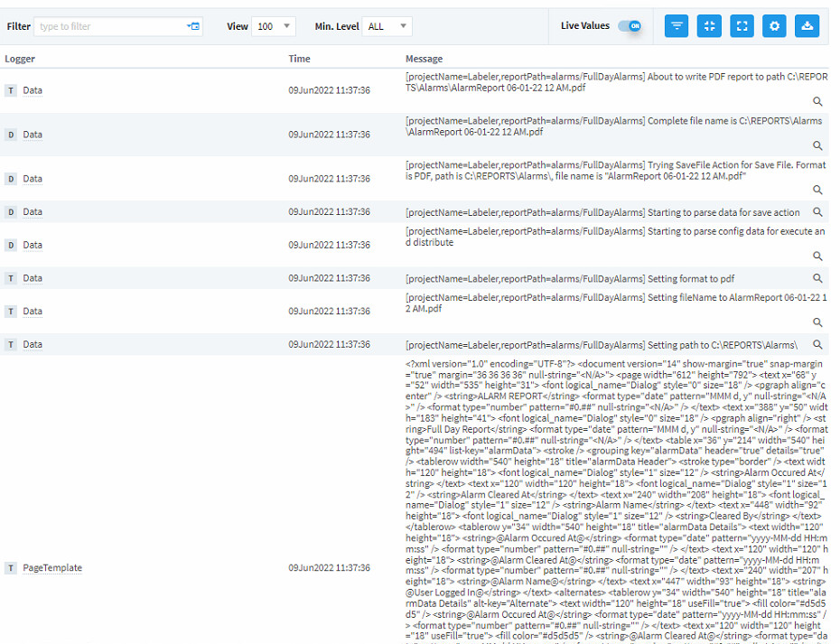This screenshot has height=644, width=840.
Task: Select the PageTemplate XML document message text
Action: click(x=616, y=501)
